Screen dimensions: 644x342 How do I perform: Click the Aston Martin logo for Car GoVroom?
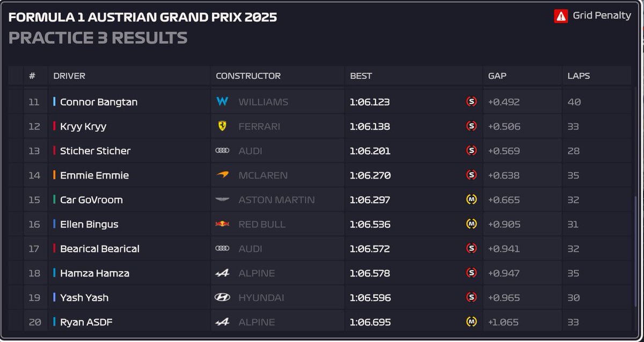point(222,200)
